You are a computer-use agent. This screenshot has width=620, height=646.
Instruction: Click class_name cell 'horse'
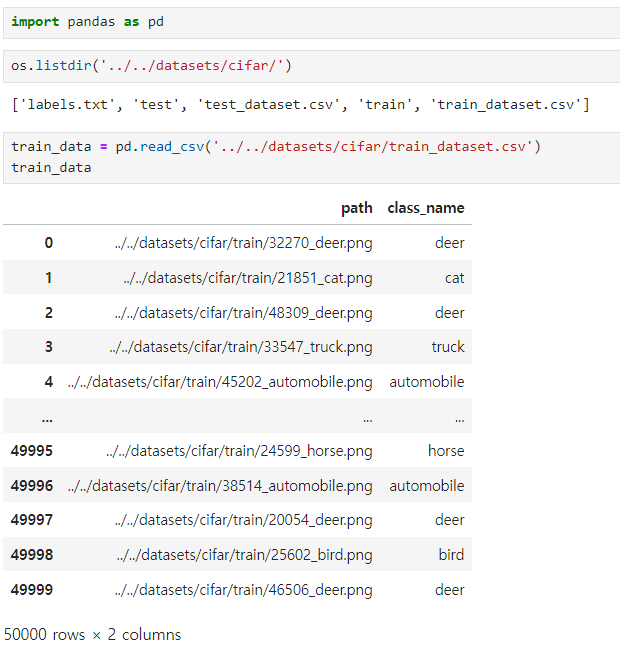[x=446, y=451]
